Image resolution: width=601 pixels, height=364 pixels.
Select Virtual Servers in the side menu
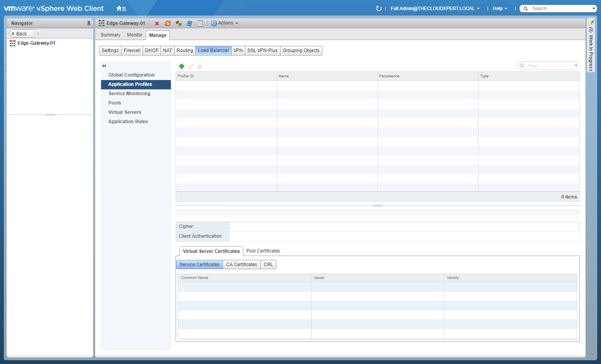pos(125,112)
